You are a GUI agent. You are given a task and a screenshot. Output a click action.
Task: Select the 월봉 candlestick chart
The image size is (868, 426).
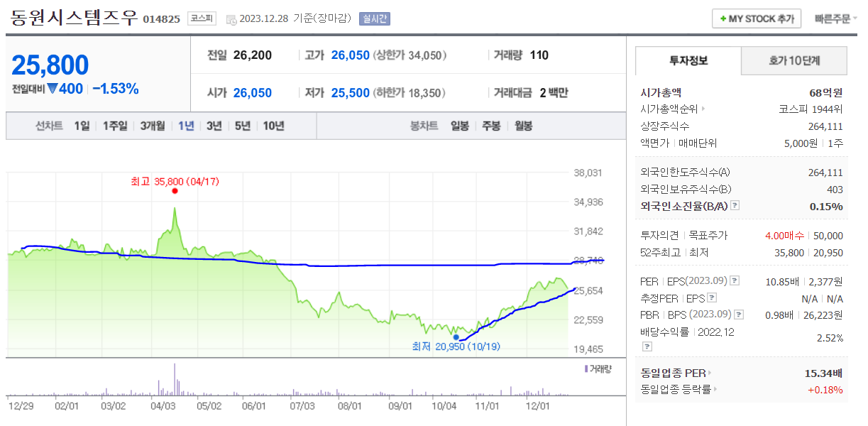(523, 126)
